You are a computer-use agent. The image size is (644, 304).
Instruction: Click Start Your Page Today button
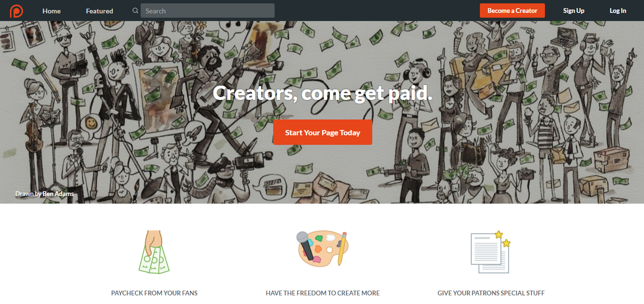(322, 132)
